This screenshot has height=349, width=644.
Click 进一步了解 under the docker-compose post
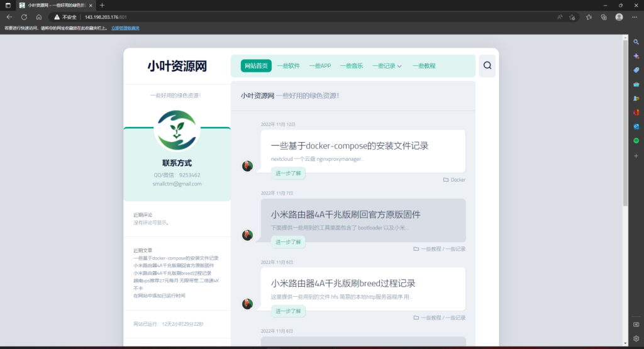point(288,173)
